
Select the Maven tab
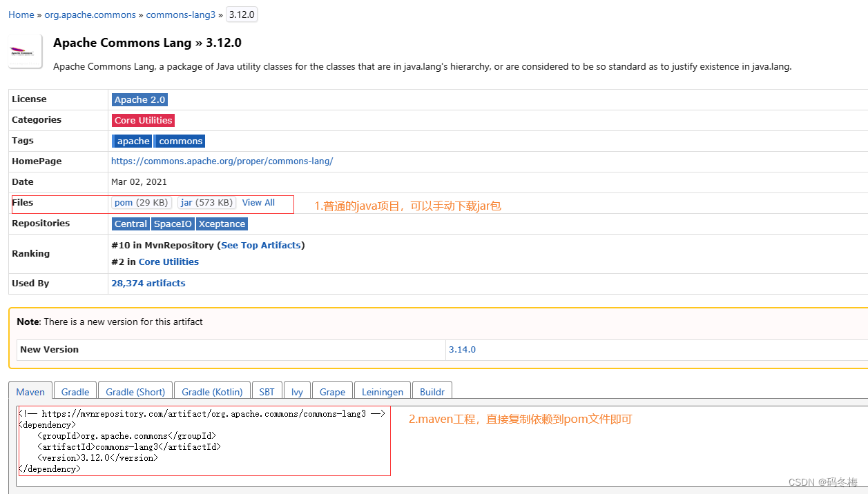30,391
